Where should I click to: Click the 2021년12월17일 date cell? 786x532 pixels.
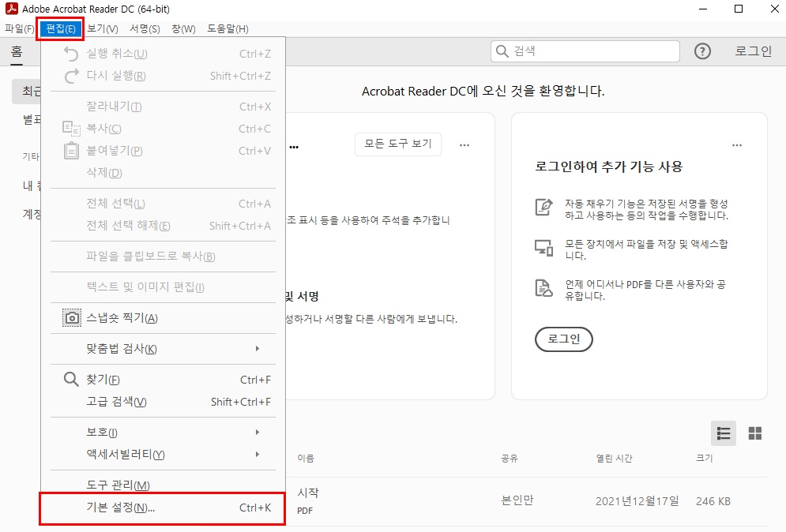(x=637, y=501)
